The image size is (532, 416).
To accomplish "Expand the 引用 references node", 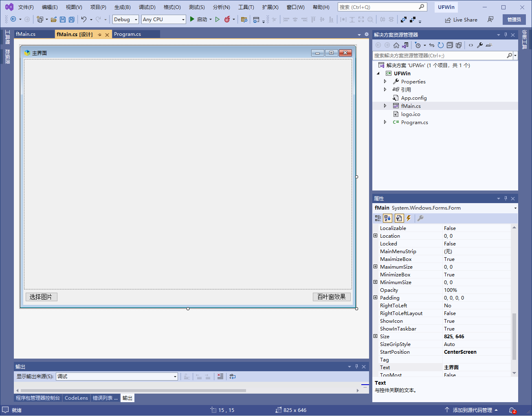I will click(x=385, y=90).
